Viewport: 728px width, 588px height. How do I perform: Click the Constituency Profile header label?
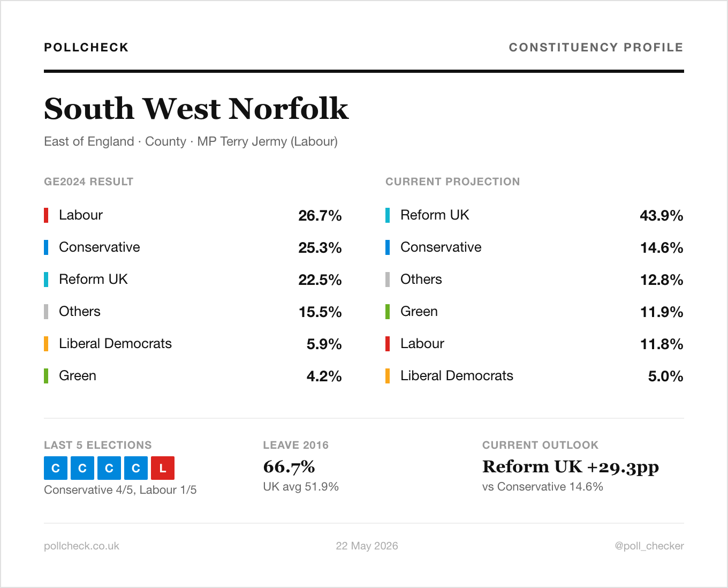(596, 47)
